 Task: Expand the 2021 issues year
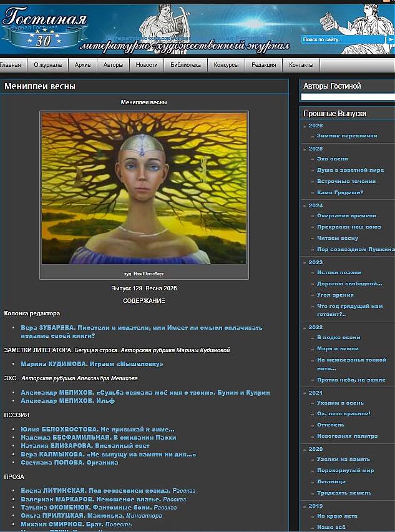click(315, 393)
